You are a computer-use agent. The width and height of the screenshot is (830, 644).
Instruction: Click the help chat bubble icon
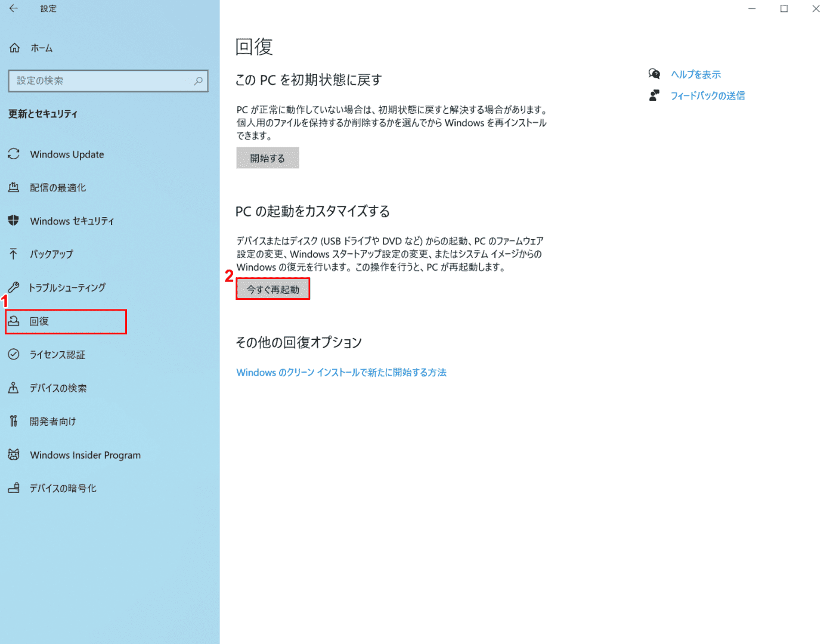(x=654, y=74)
